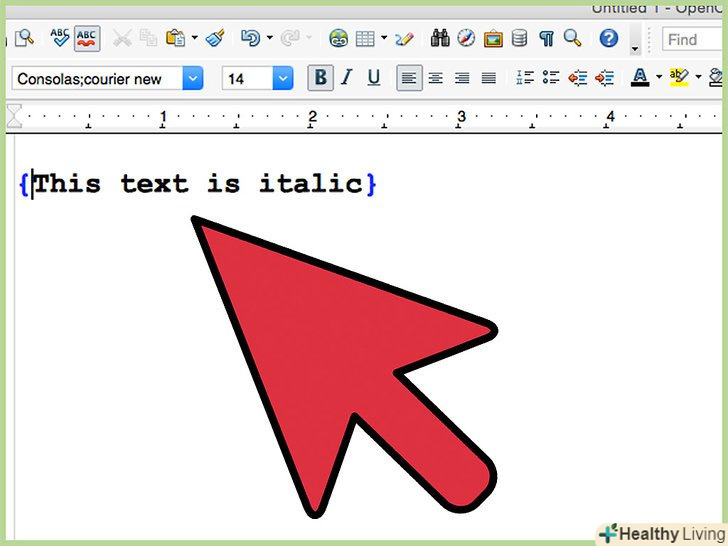Center align the paragraph
Screen dimensions: 728x546
pyautogui.click(x=436, y=78)
